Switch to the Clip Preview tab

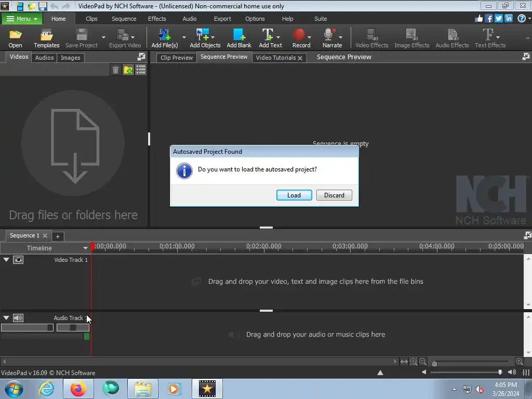[177, 58]
